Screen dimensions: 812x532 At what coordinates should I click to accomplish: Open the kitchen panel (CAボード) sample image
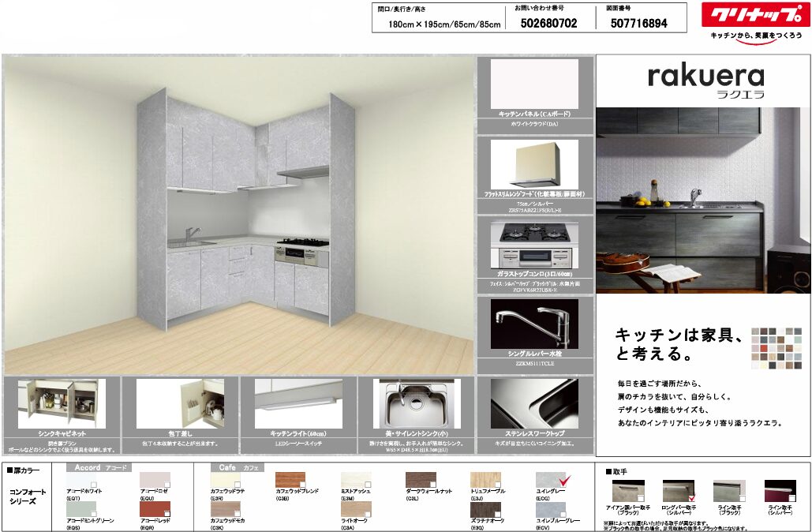(534, 84)
